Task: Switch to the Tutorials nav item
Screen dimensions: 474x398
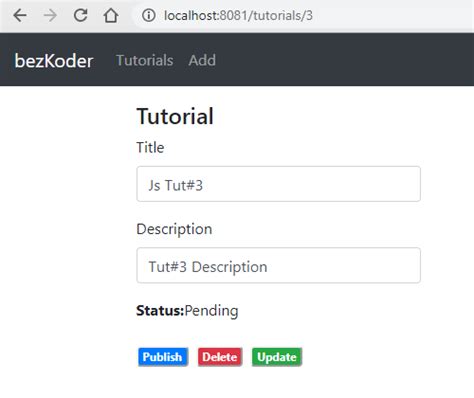Action: point(144,60)
